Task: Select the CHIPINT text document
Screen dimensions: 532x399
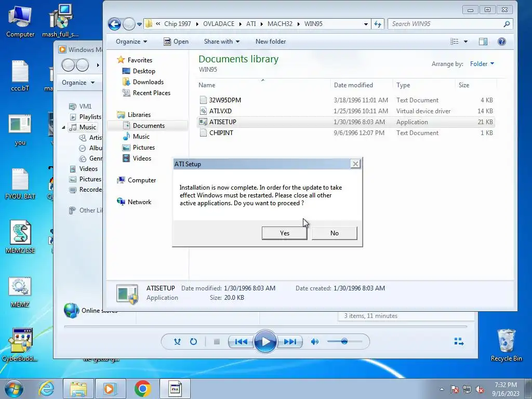Action: (x=346, y=132)
